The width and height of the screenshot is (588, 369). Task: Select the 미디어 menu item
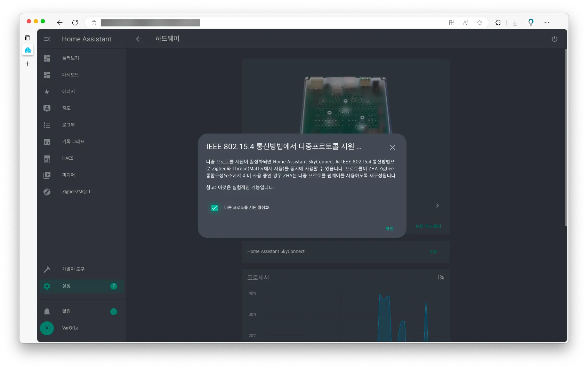click(x=82, y=175)
